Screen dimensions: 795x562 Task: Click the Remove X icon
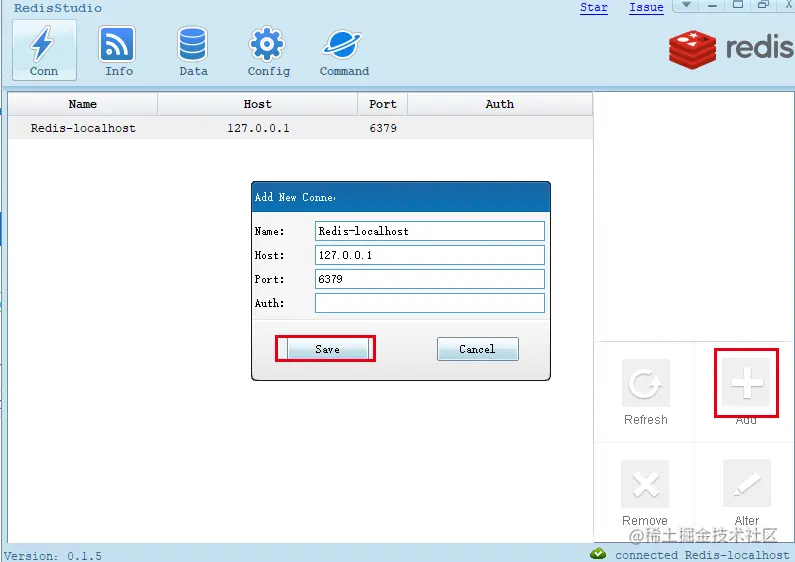(645, 484)
